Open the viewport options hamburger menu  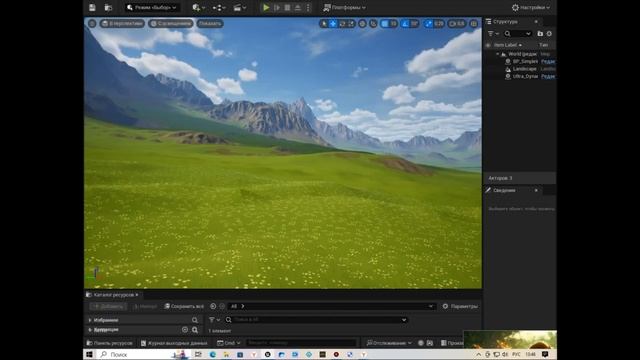pyautogui.click(x=92, y=23)
